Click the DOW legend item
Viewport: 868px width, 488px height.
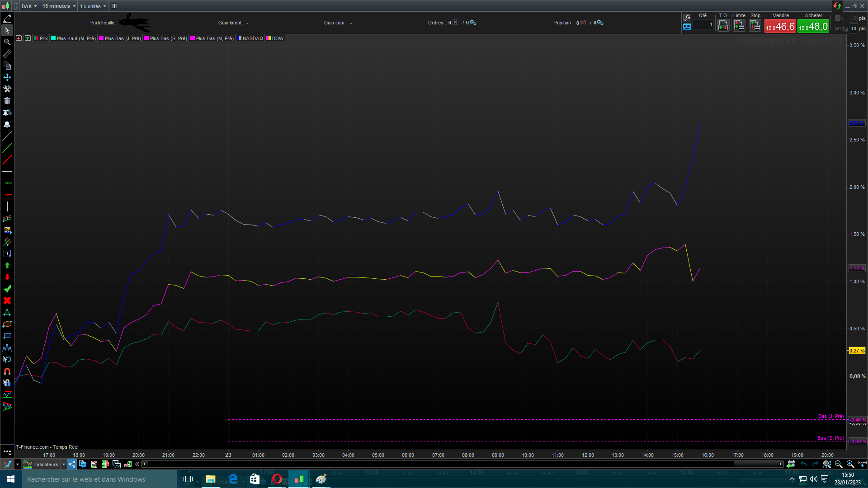tap(275, 38)
